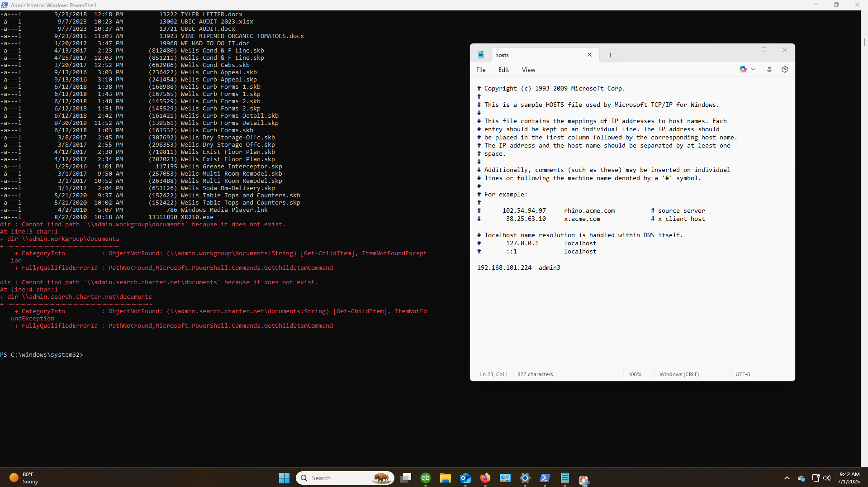Viewport: 868px width, 487px height.
Task: Show hidden system tray icons
Action: [787, 478]
